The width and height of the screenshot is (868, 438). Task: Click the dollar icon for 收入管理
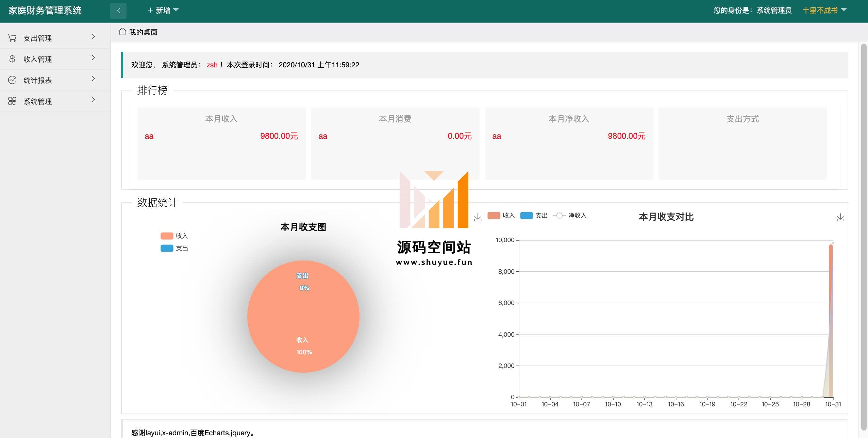[x=12, y=59]
